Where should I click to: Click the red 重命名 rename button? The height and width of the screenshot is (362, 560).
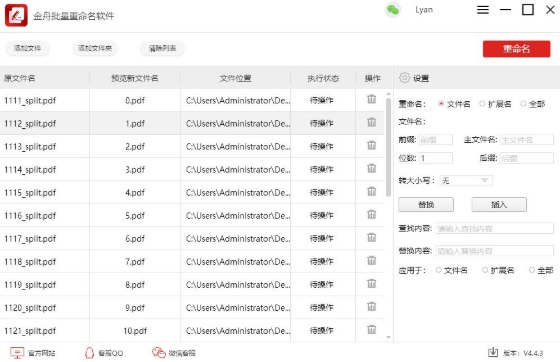tap(516, 49)
